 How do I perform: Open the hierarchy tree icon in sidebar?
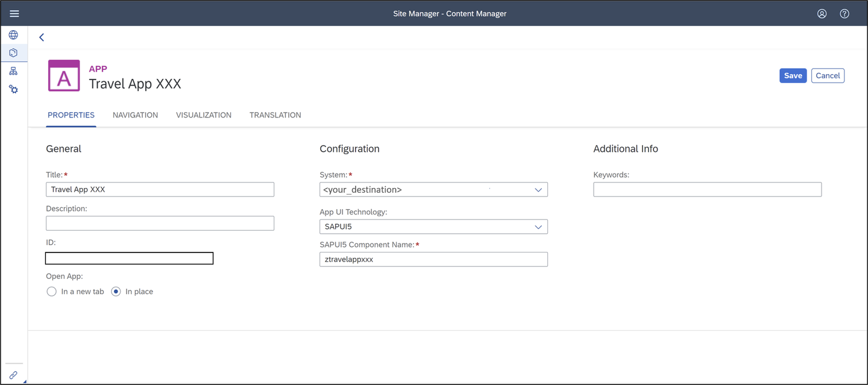[13, 71]
